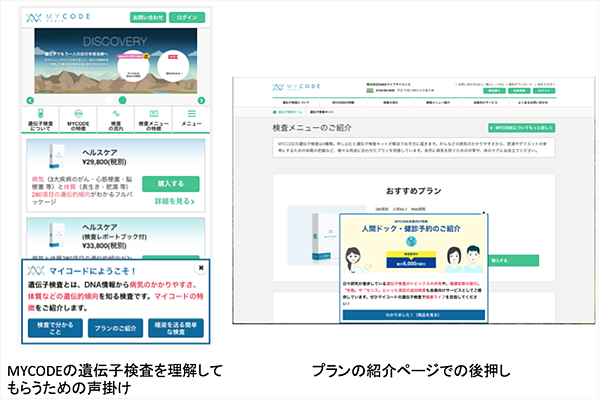599x399 pixels.
Task: Open よくあるお問い合わせ tab in desktop nav
Action: 533,102
